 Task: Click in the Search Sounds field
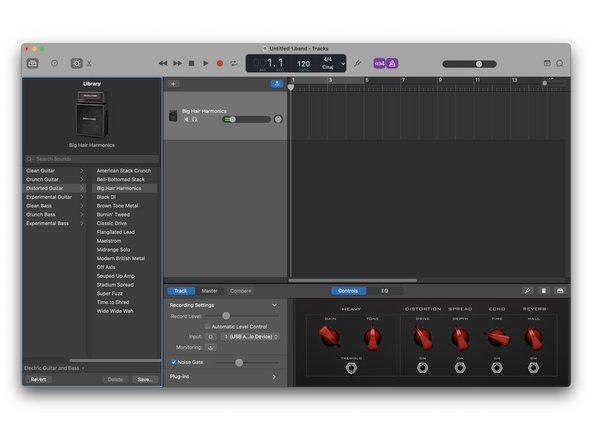pyautogui.click(x=92, y=159)
